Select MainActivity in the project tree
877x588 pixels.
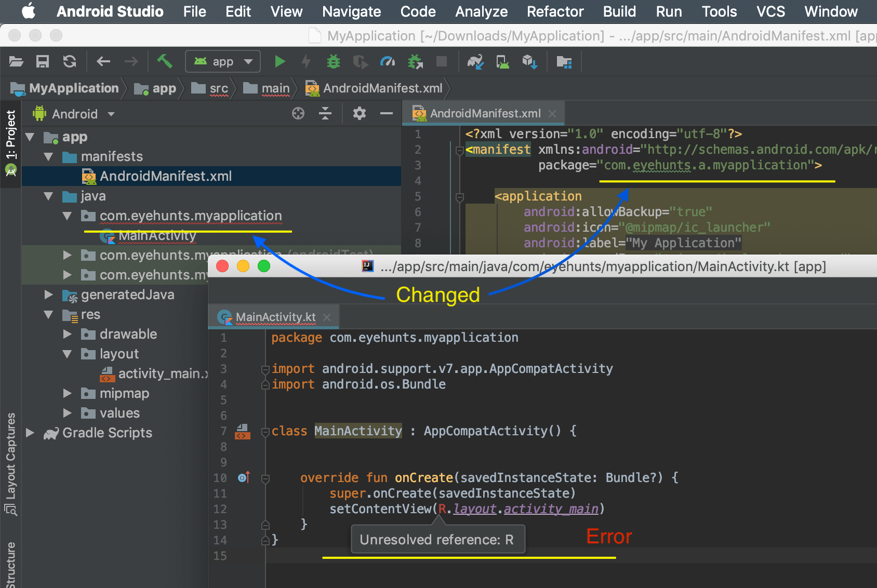[x=156, y=236]
